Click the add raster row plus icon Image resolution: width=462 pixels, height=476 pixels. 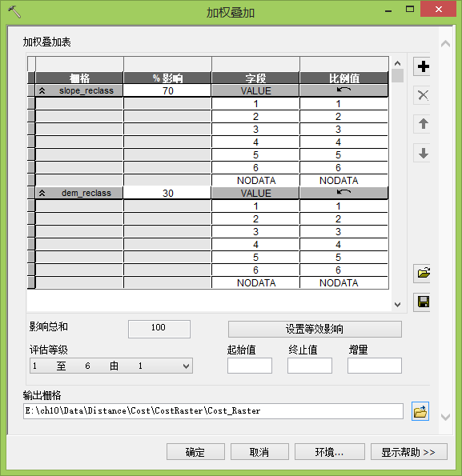(423, 66)
